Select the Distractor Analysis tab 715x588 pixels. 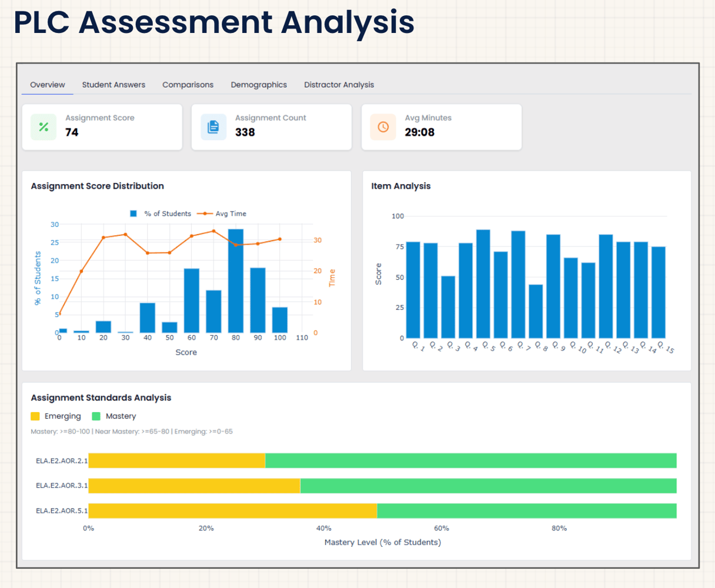click(x=339, y=85)
